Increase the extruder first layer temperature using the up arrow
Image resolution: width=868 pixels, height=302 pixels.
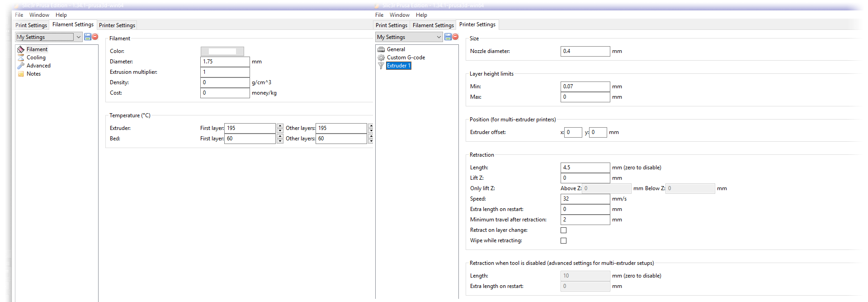[280, 126]
